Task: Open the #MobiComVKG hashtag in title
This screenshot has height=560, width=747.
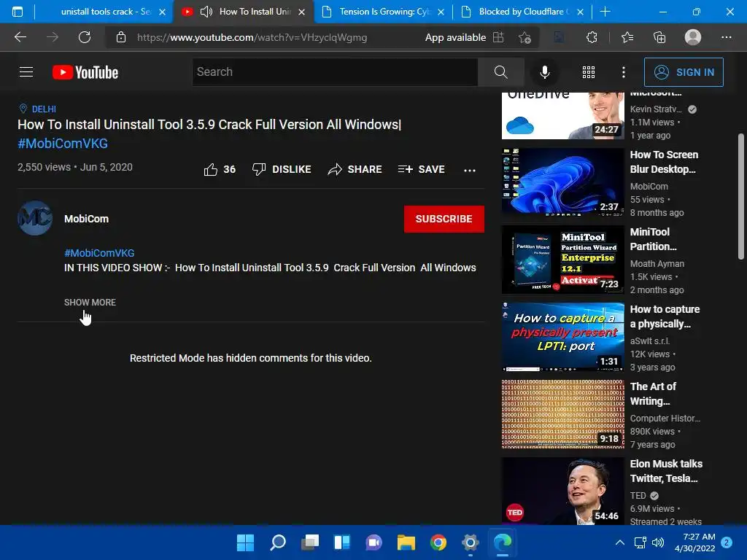Action: pyautogui.click(x=63, y=144)
